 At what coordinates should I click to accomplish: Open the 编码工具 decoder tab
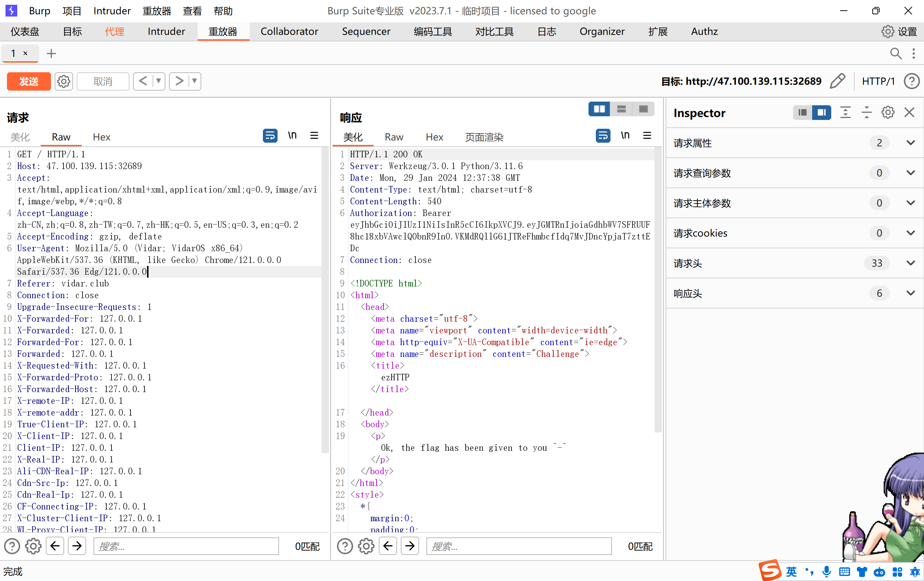click(x=433, y=32)
